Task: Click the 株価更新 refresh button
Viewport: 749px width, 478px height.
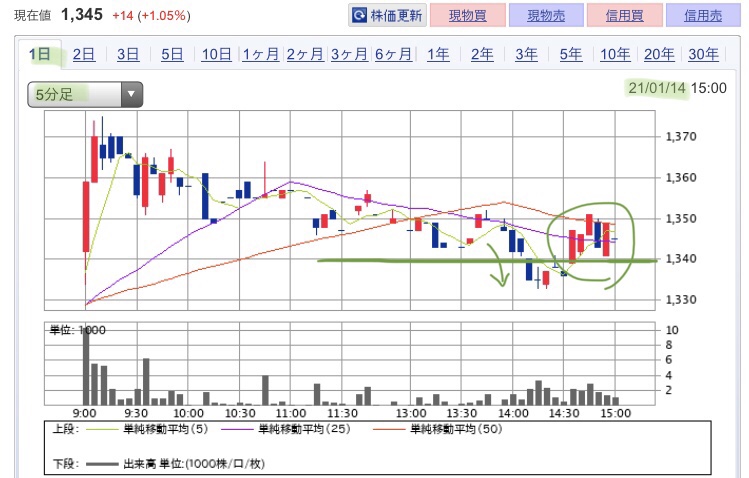Action: click(387, 16)
